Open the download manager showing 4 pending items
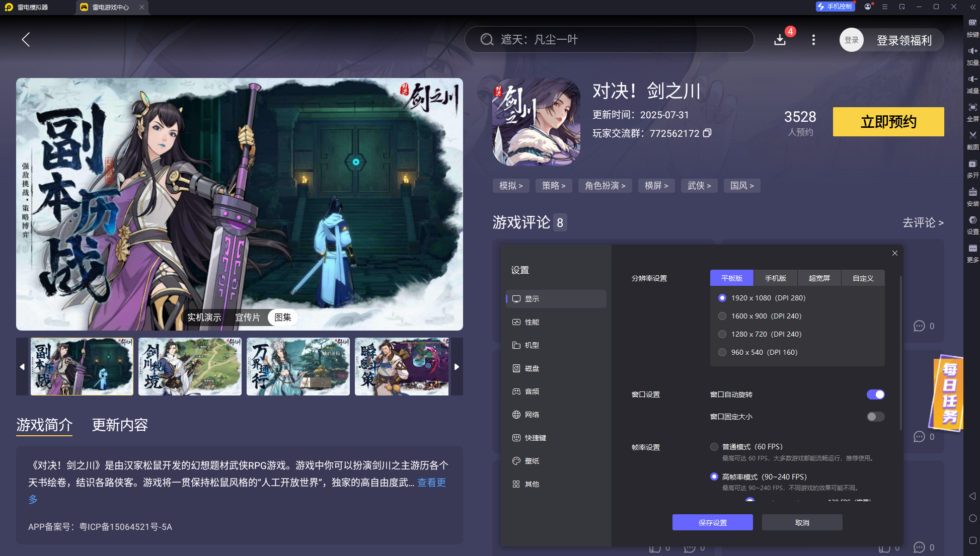980x556 pixels. pos(780,39)
